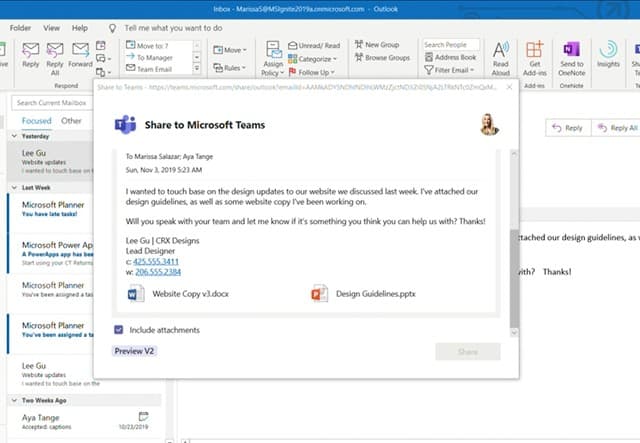Open the Microsoft Power Apps email

pyautogui.click(x=51, y=253)
